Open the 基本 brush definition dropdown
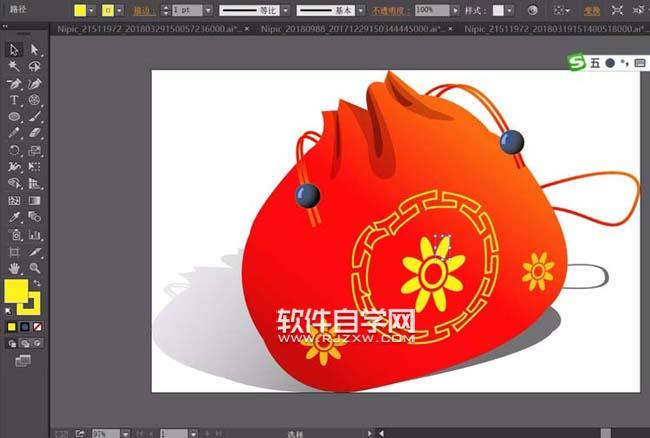Viewport: 650px width, 438px height. (x=361, y=10)
